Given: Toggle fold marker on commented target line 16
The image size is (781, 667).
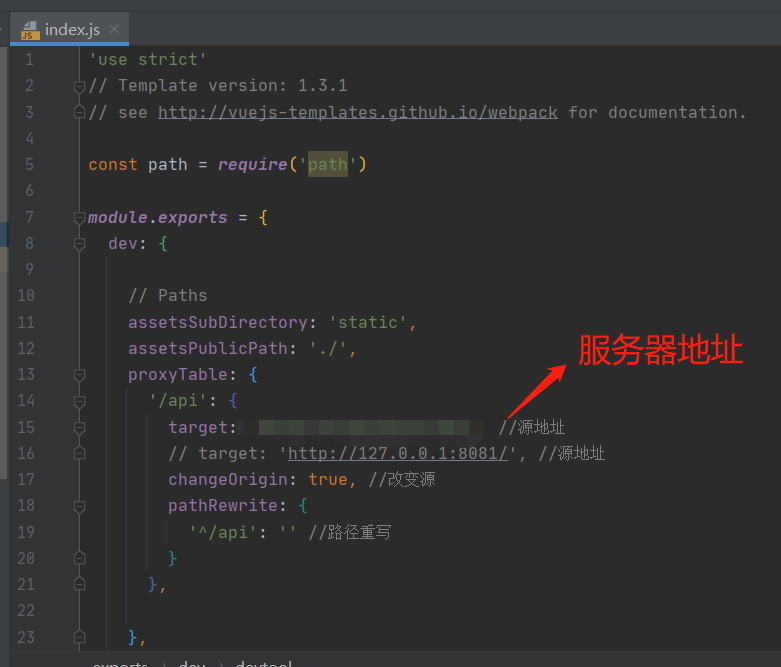Looking at the screenshot, I should (79, 453).
